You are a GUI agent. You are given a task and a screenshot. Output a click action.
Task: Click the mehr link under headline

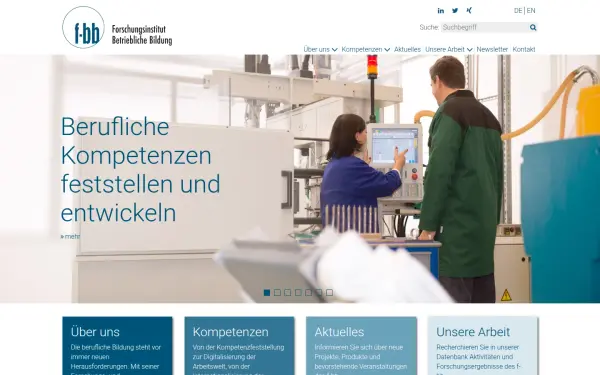click(x=70, y=236)
